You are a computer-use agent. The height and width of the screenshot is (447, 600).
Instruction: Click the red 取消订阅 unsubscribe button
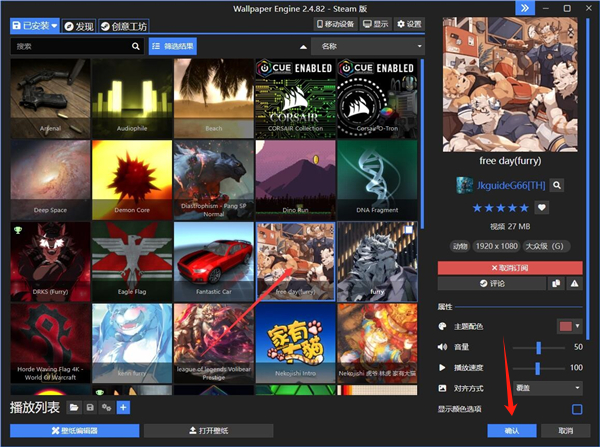511,268
